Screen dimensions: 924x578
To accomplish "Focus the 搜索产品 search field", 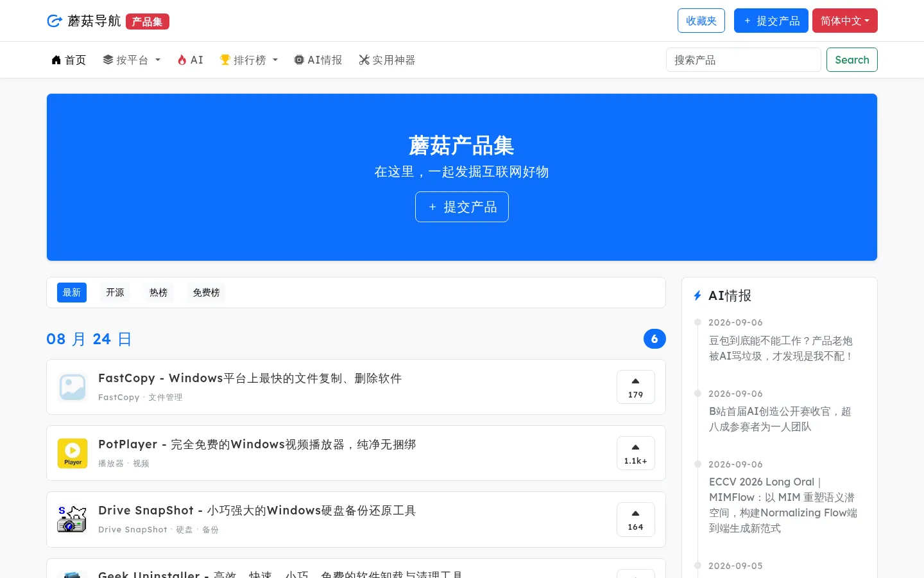I will click(744, 60).
